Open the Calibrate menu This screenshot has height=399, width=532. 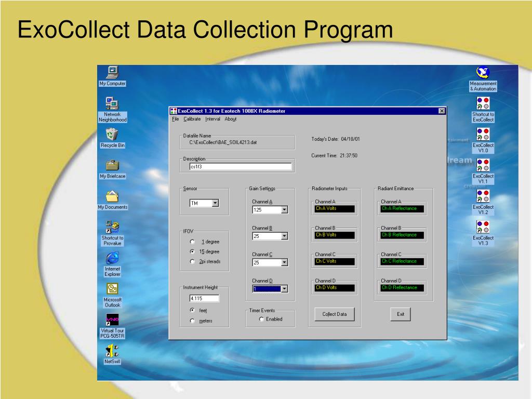(x=192, y=119)
